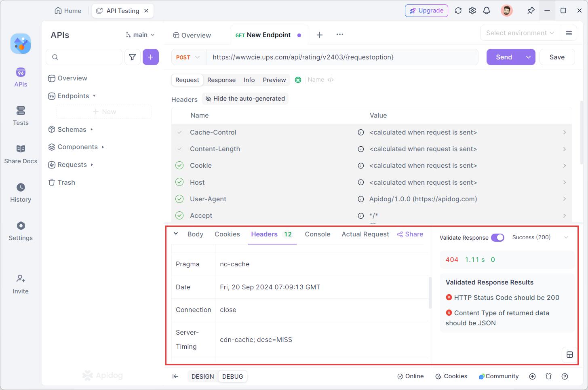This screenshot has width=588, height=390.
Task: Click the green globe icon
Action: pyautogui.click(x=298, y=80)
